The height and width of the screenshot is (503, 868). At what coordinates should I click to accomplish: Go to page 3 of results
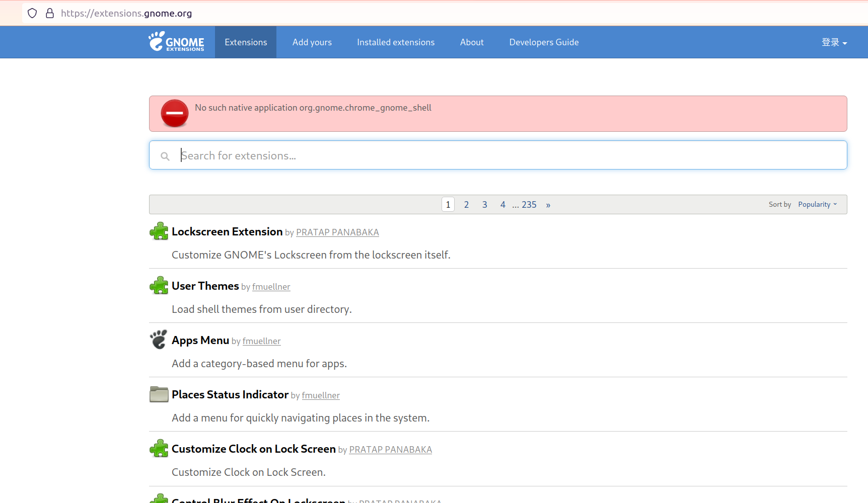click(x=484, y=204)
